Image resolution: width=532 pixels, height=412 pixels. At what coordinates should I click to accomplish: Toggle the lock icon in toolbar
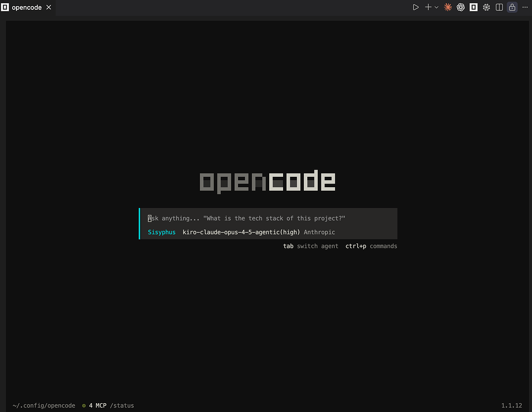(x=512, y=7)
